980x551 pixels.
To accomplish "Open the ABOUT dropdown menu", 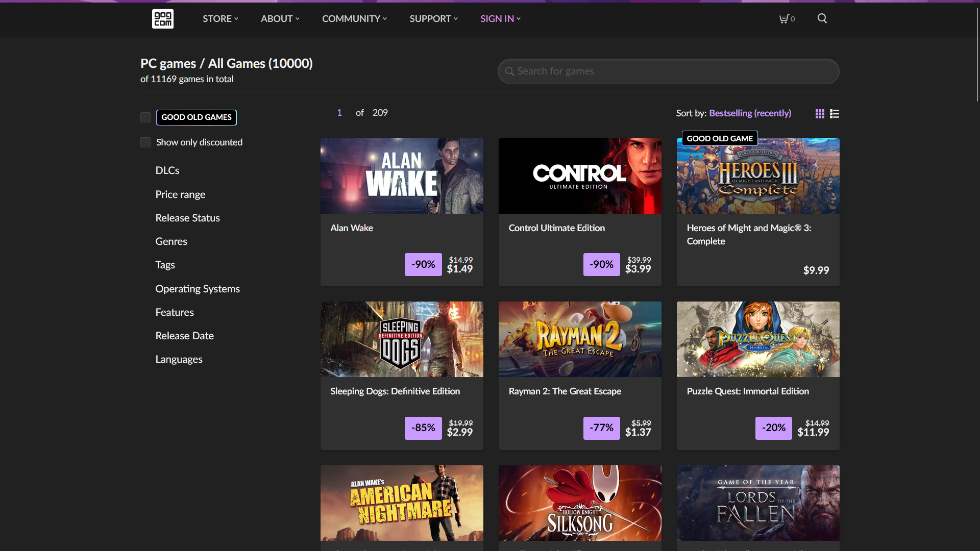I will point(280,19).
